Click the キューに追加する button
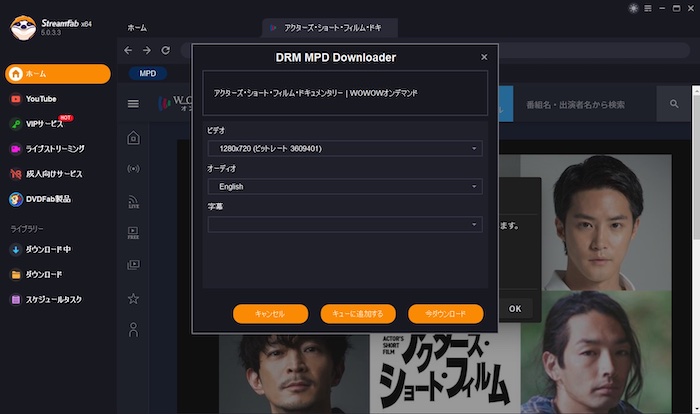 tap(358, 314)
